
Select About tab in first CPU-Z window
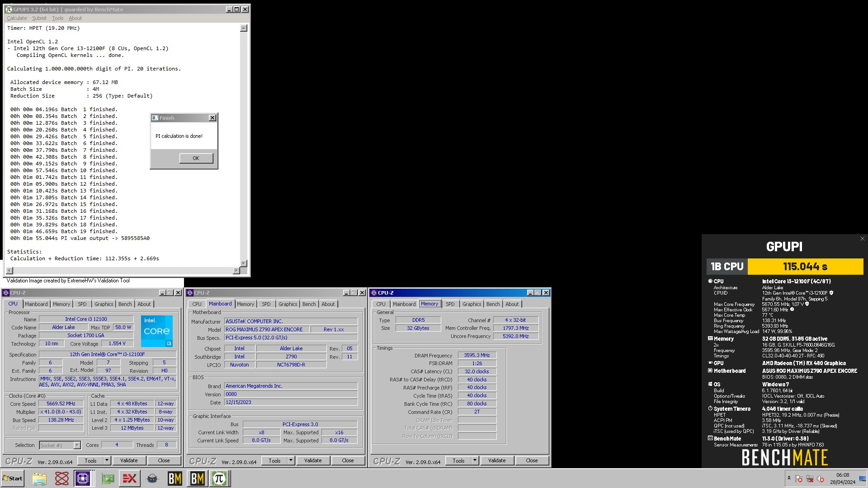click(144, 304)
